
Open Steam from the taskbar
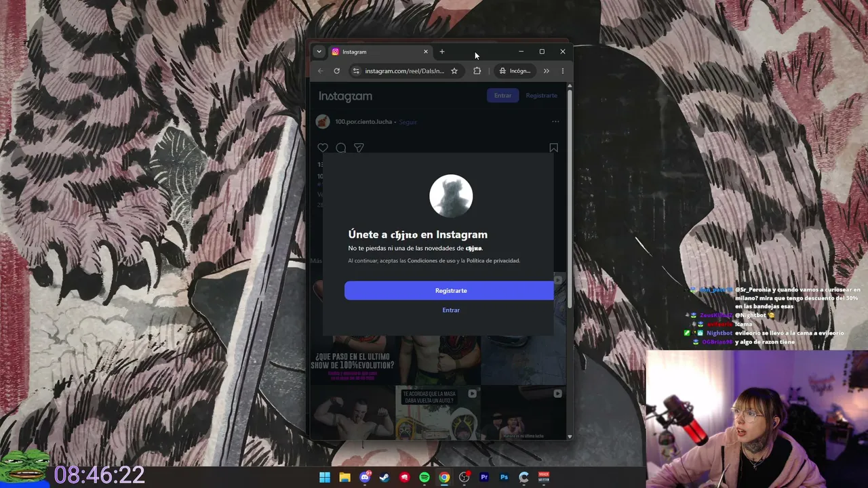point(384,477)
